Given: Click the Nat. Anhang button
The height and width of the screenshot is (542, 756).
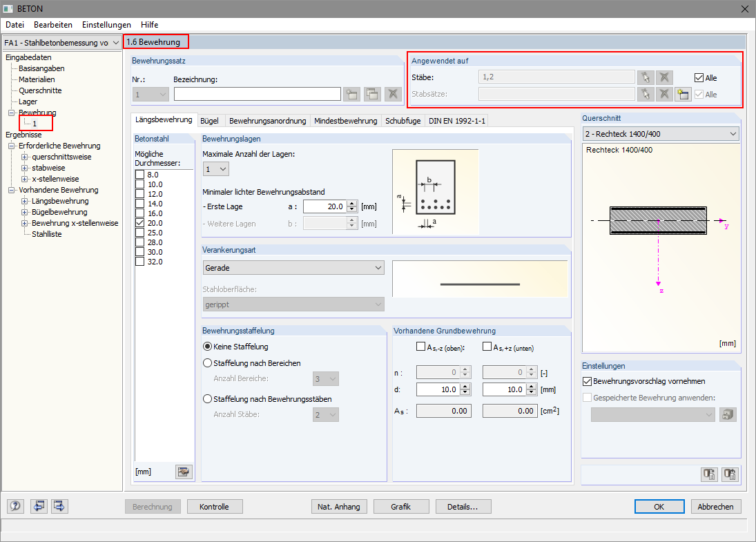Looking at the screenshot, I should click(339, 507).
